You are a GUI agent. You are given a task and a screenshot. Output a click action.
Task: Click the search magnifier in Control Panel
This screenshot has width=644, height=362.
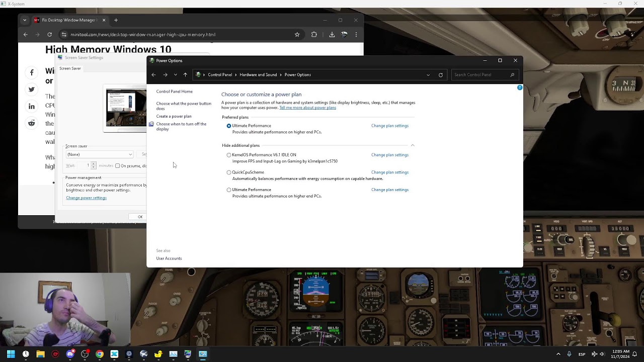pyautogui.click(x=512, y=75)
